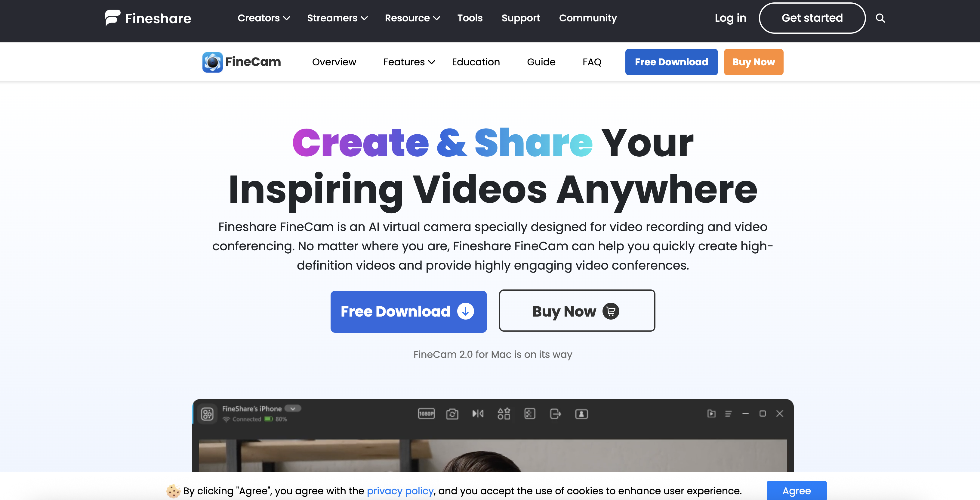
Task: Open the Streamers dropdown
Action: pos(337,18)
